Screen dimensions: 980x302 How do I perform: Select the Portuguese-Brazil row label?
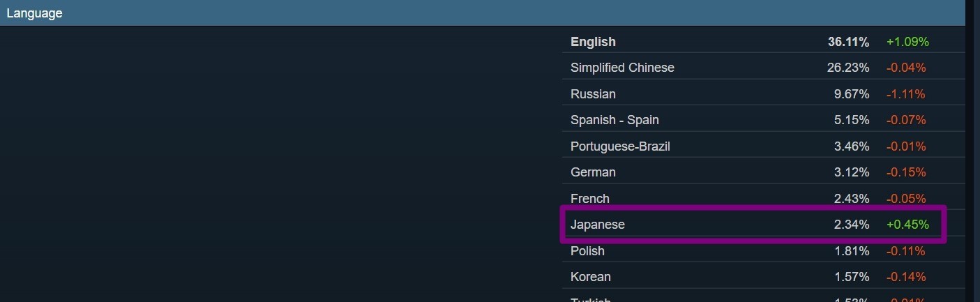pyautogui.click(x=620, y=146)
